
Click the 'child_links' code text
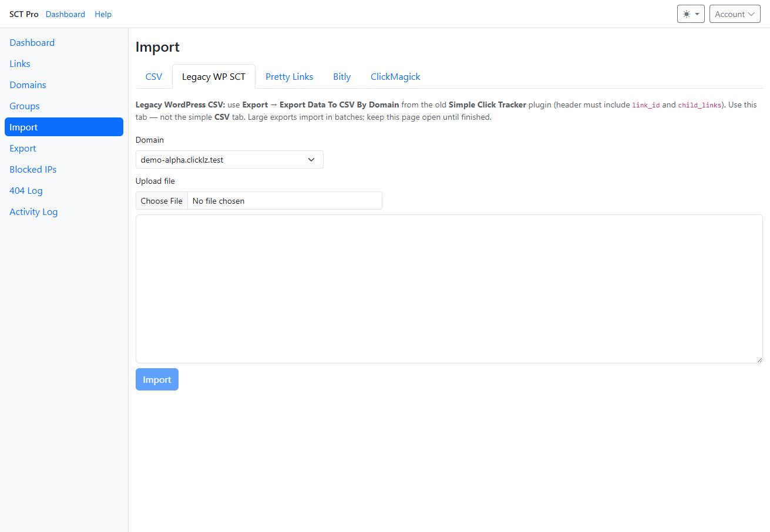tap(700, 105)
